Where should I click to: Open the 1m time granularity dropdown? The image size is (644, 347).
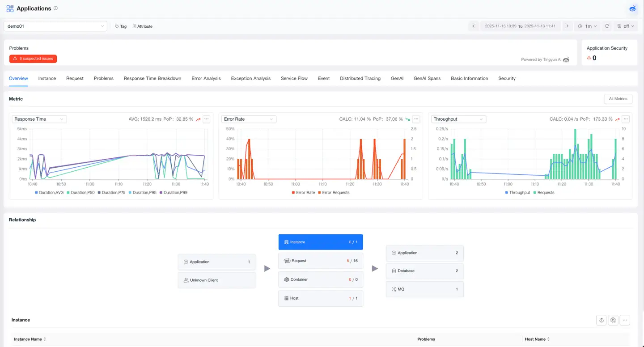(587, 26)
